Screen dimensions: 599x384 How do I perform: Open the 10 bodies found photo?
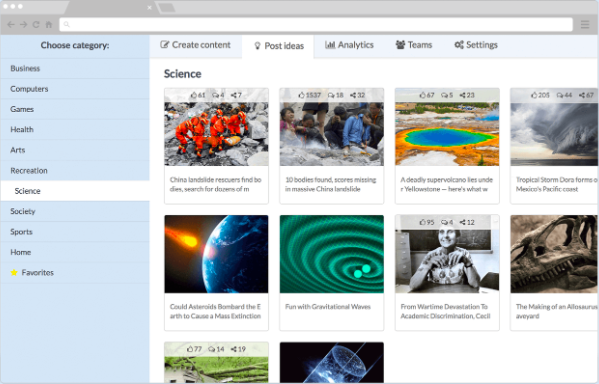332,127
